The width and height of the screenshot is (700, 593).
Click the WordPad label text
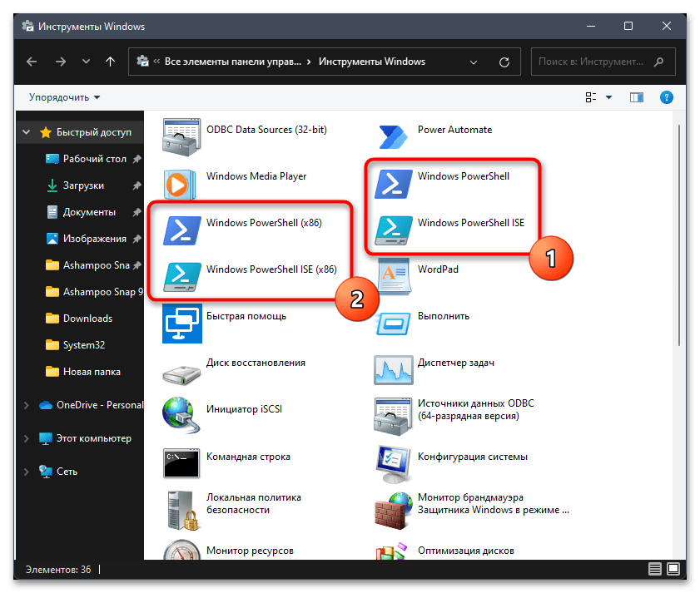pyautogui.click(x=438, y=269)
